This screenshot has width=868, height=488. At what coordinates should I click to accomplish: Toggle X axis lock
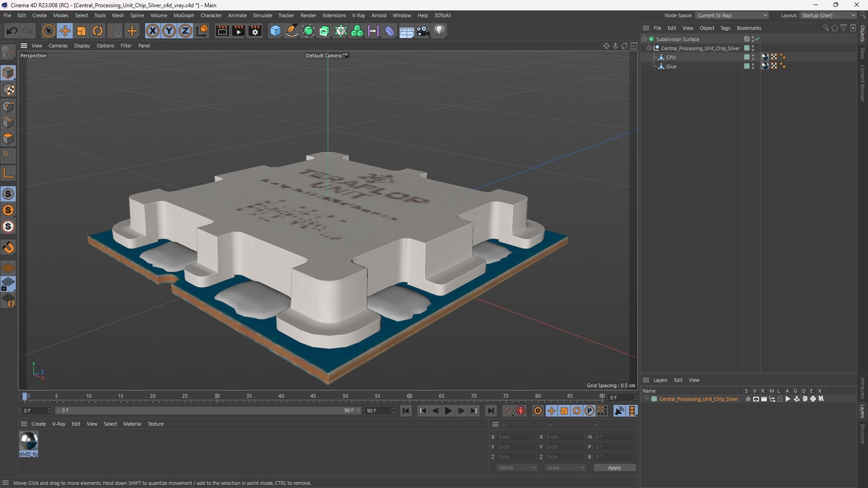tap(153, 31)
